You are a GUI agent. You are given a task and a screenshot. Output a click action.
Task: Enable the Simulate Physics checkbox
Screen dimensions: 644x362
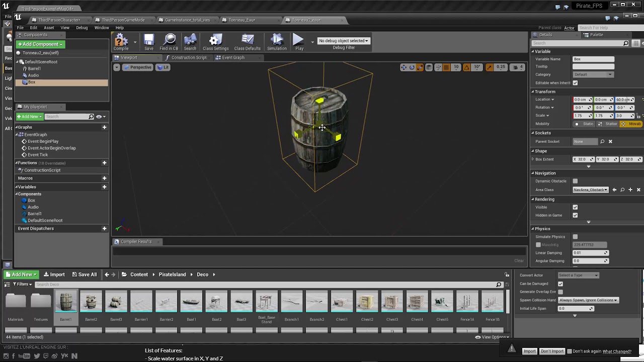point(575,237)
